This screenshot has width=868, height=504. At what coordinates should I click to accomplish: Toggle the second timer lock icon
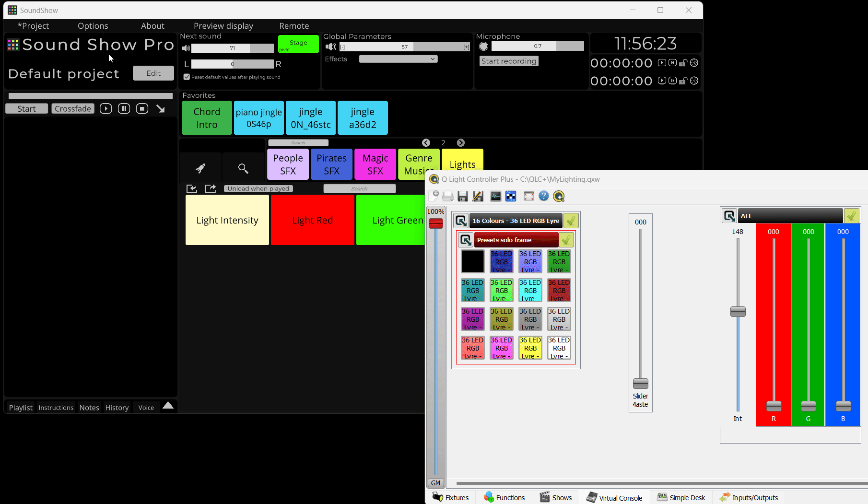tap(683, 81)
